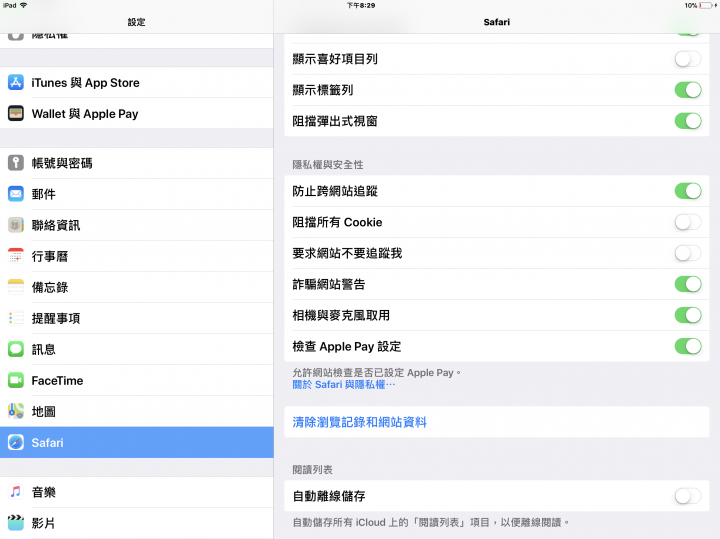This screenshot has height=539, width=720.
Task: Turn on 要求網站不要追蹤我 switch
Action: click(x=688, y=253)
